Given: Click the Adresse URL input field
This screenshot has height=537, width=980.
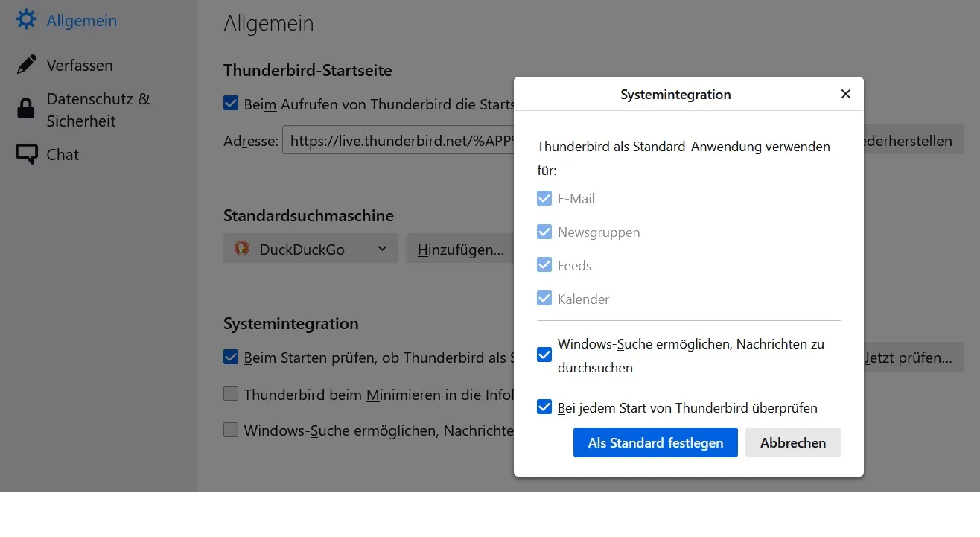Looking at the screenshot, I should (398, 140).
